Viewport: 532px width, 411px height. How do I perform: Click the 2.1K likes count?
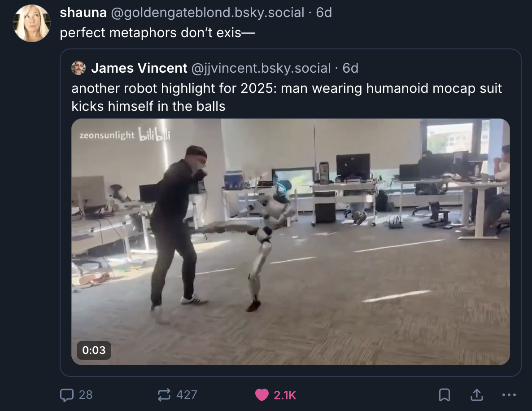click(x=285, y=395)
